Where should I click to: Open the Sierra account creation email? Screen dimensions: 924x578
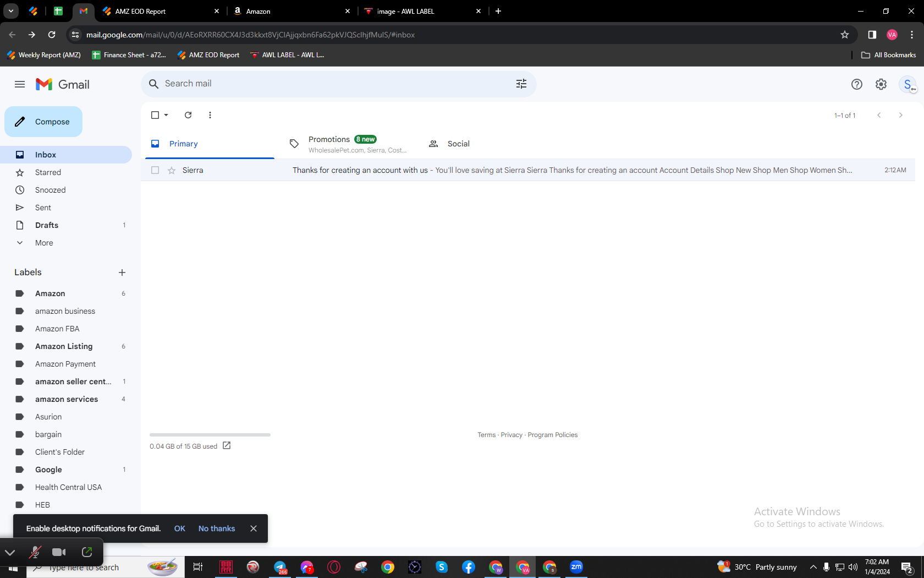point(528,170)
